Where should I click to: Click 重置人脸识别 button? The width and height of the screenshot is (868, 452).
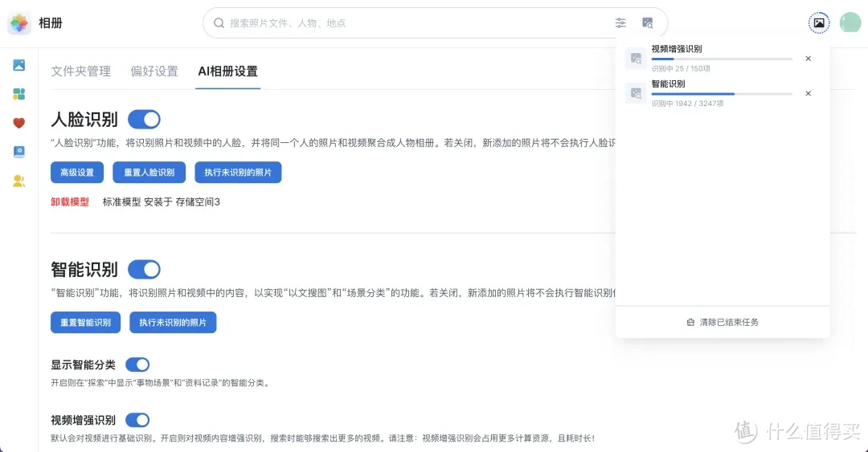[149, 173]
